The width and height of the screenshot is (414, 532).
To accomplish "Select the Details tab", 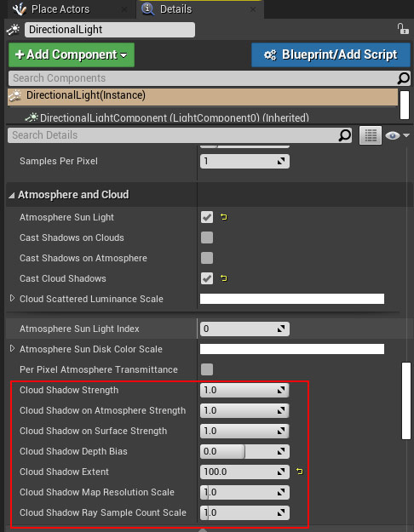I will (x=176, y=9).
